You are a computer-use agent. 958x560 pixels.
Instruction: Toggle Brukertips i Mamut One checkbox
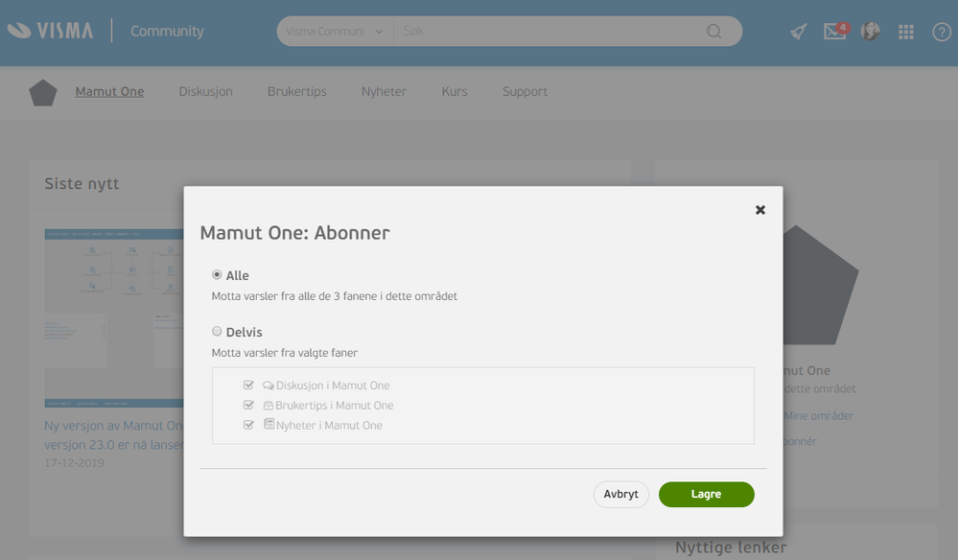pyautogui.click(x=248, y=405)
